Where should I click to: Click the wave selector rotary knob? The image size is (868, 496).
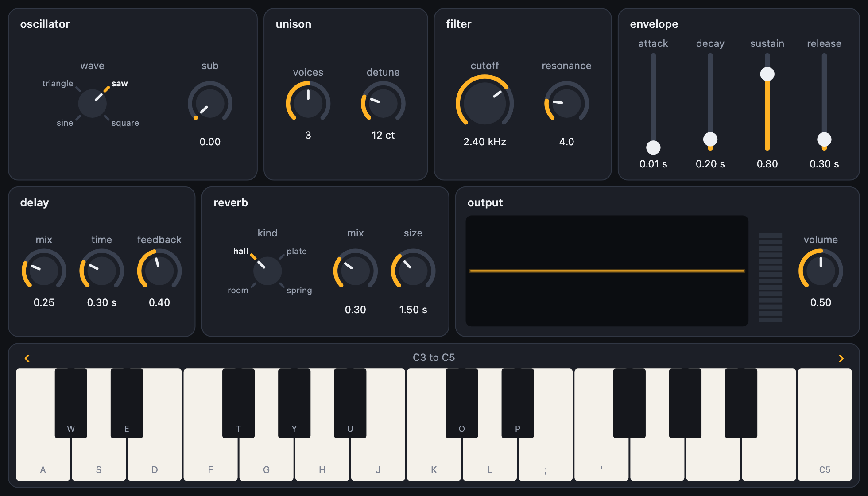click(x=93, y=103)
